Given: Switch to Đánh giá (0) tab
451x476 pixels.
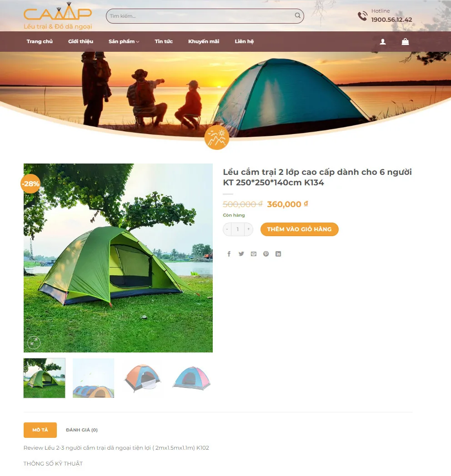Looking at the screenshot, I should point(82,430).
